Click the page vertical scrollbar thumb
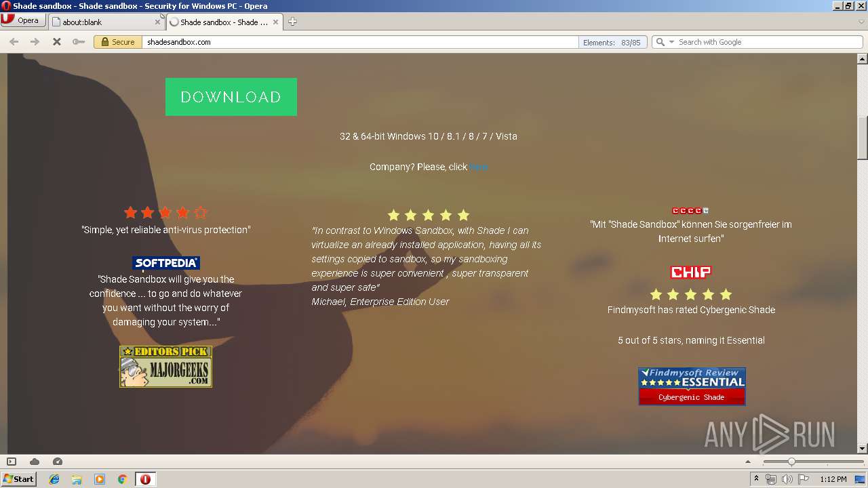 863,138
